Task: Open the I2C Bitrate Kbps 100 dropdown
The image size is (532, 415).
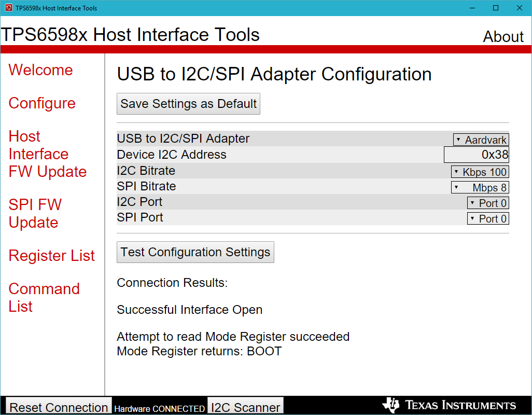Action: (480, 172)
